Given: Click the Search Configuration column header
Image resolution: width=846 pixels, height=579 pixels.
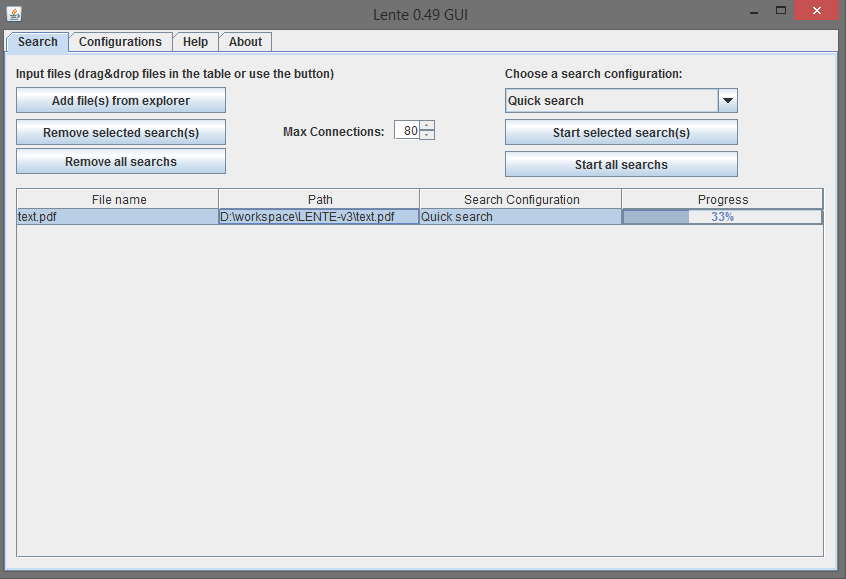Looking at the screenshot, I should pos(520,199).
